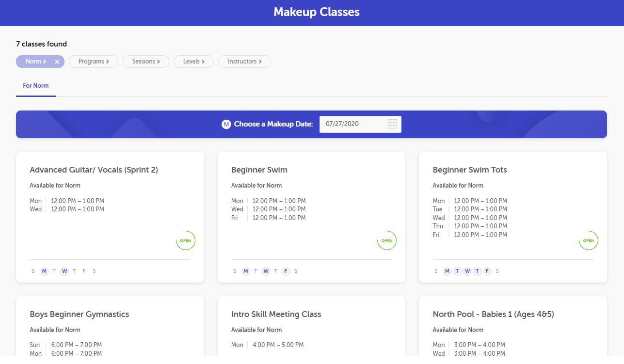Click OPEN status circle on Beginner Swim Tots card
This screenshot has height=364, width=624.
tap(589, 240)
